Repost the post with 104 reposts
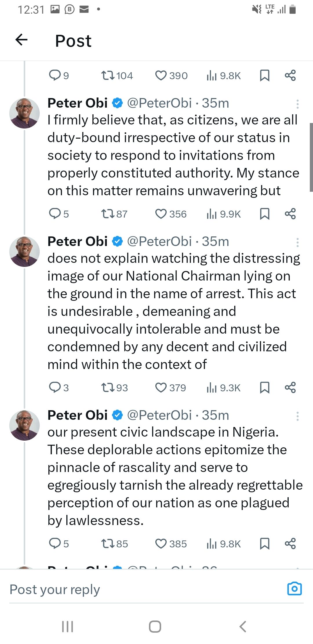 [x=108, y=76]
